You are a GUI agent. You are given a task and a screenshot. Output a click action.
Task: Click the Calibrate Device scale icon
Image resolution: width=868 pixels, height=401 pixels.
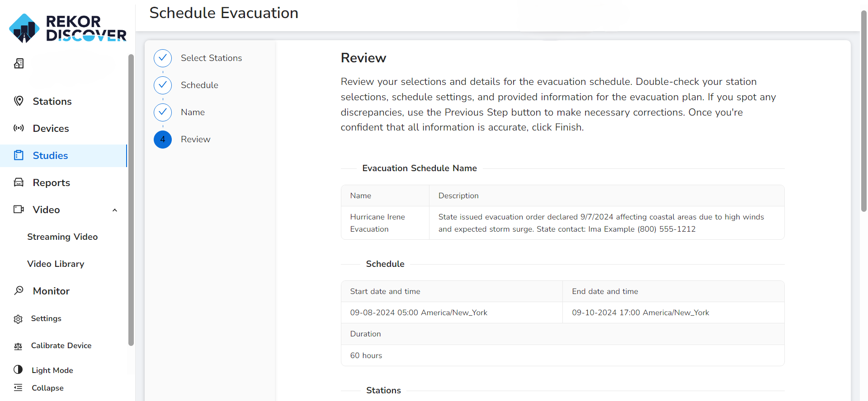[x=18, y=346]
